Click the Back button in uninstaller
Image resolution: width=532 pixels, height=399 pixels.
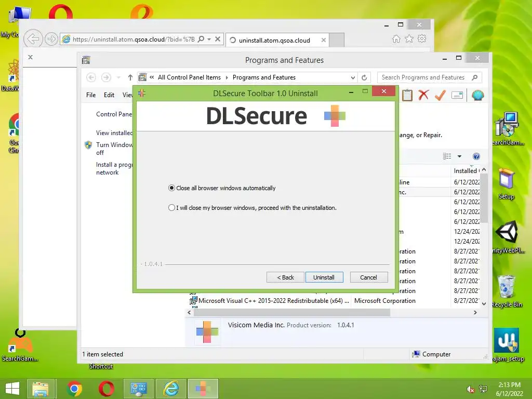(x=285, y=277)
